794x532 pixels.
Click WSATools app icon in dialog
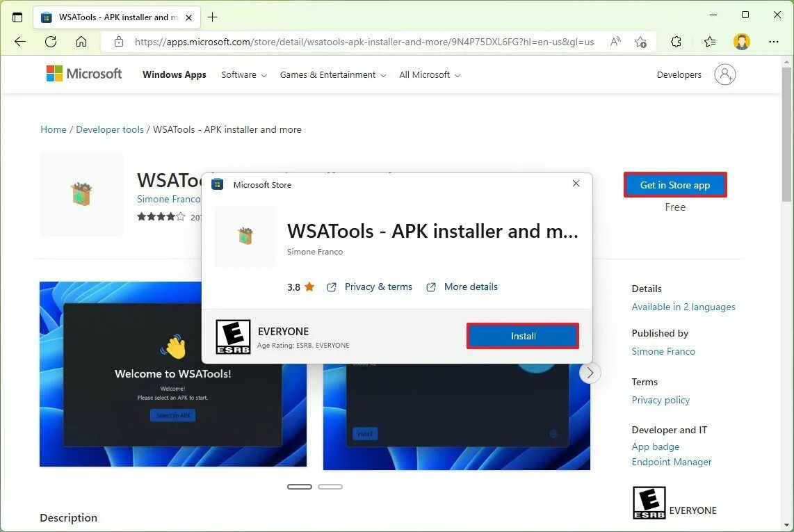(x=245, y=236)
